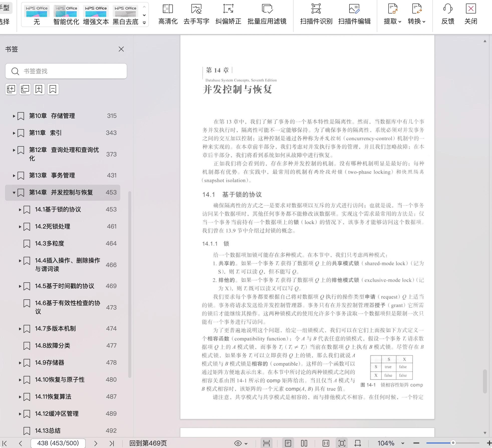Open 扫描件编辑 editor
This screenshot has height=448, width=492.
pos(354,15)
